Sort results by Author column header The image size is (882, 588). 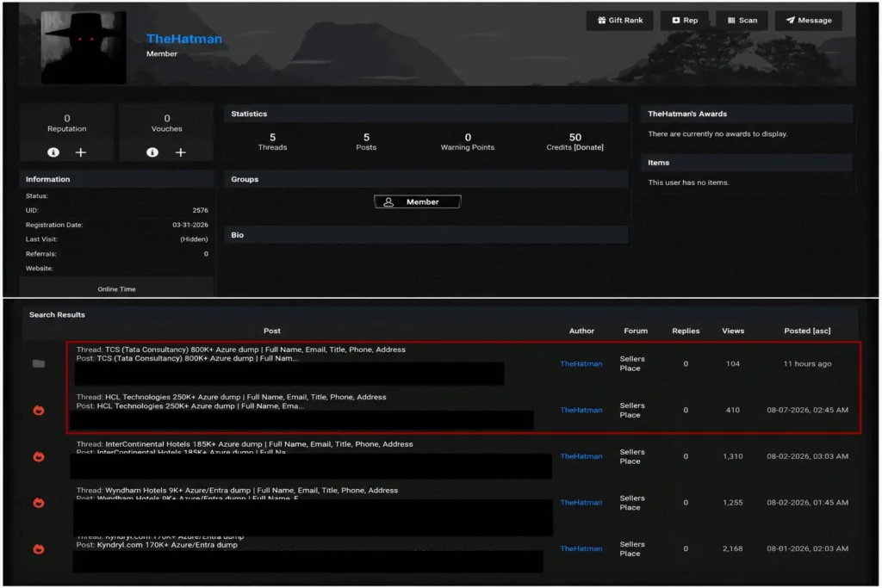coord(581,331)
